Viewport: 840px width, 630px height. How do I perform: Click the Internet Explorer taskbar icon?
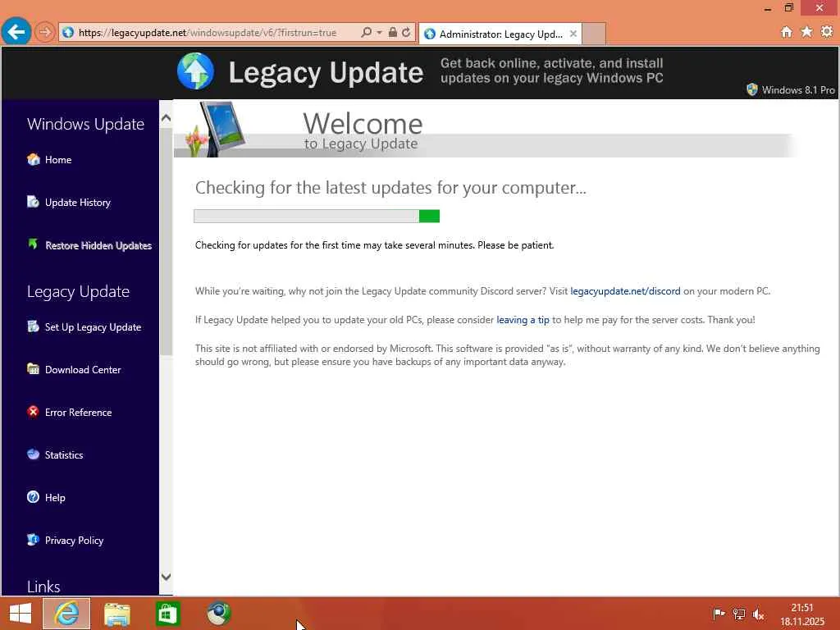(66, 614)
